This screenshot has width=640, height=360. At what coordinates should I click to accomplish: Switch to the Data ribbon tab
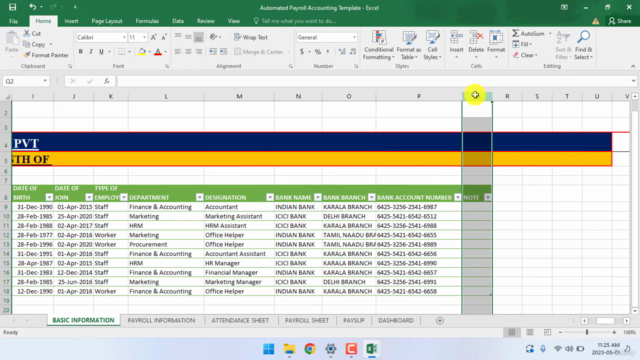178,21
